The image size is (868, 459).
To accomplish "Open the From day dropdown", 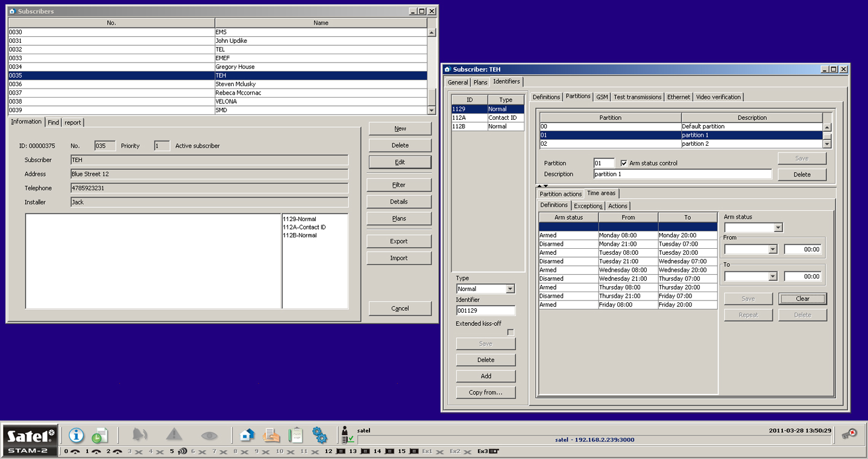I will click(x=773, y=249).
